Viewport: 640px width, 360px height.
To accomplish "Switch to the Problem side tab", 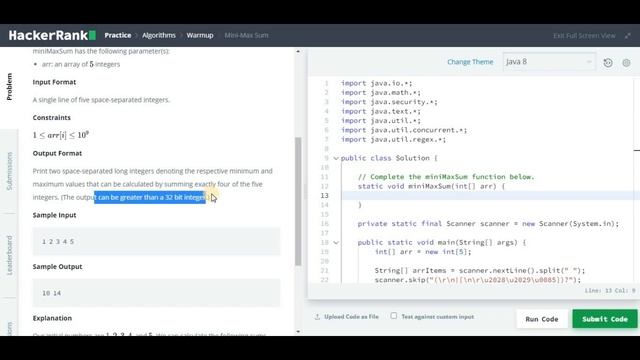I will (9, 87).
